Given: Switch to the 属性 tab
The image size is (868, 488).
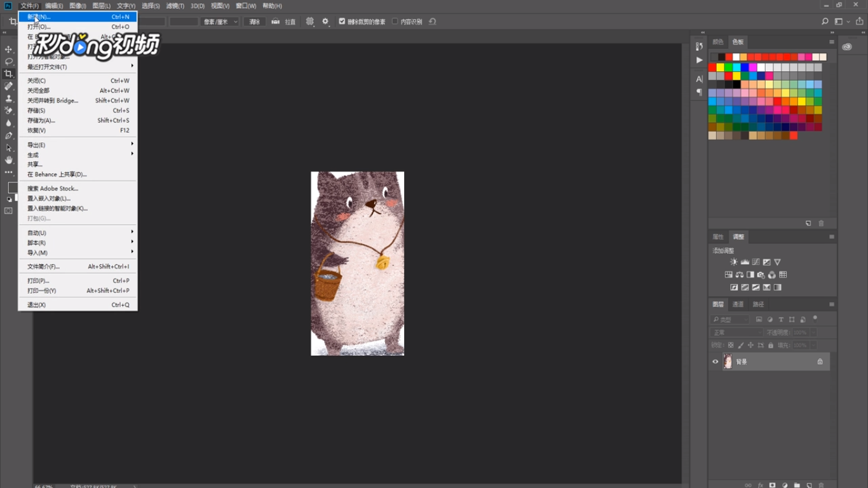Looking at the screenshot, I should [718, 236].
